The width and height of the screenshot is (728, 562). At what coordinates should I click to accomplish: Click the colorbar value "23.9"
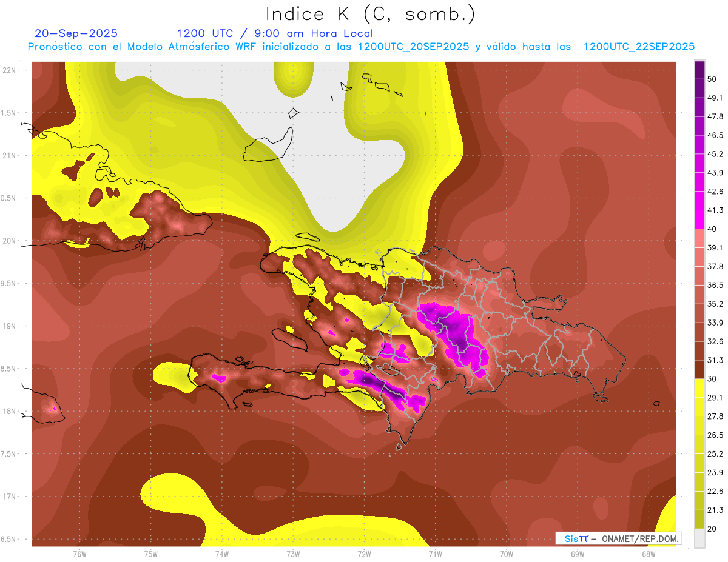point(716,473)
